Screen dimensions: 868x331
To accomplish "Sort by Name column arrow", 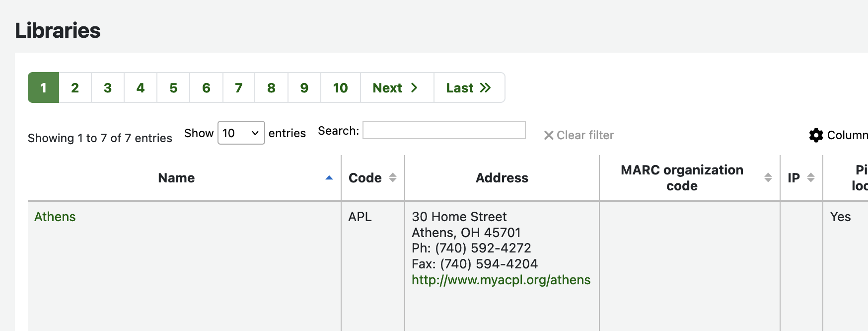I will coord(329,178).
